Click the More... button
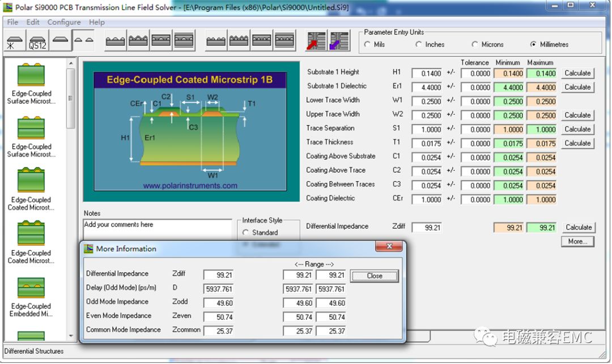This screenshot has height=364, width=612. coord(577,241)
